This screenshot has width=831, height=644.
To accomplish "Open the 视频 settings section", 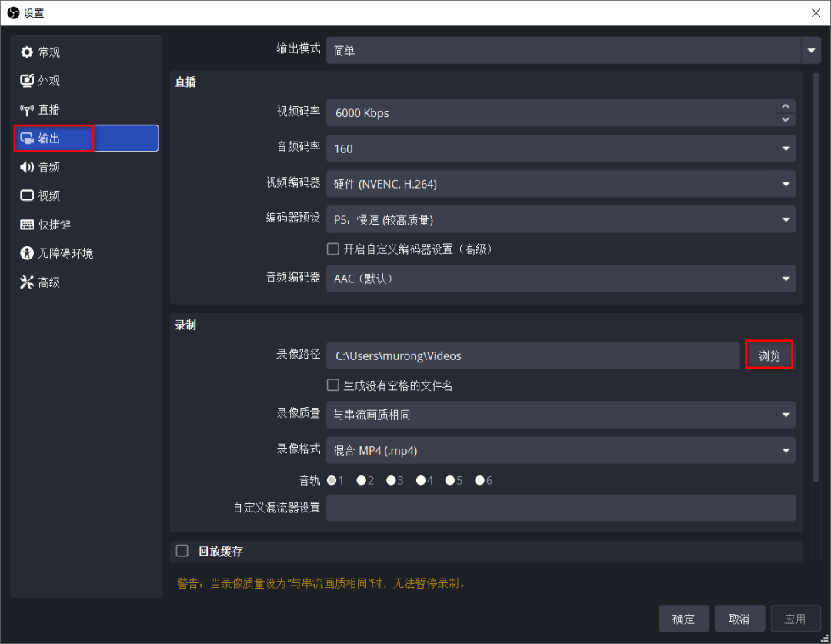I will [x=48, y=195].
